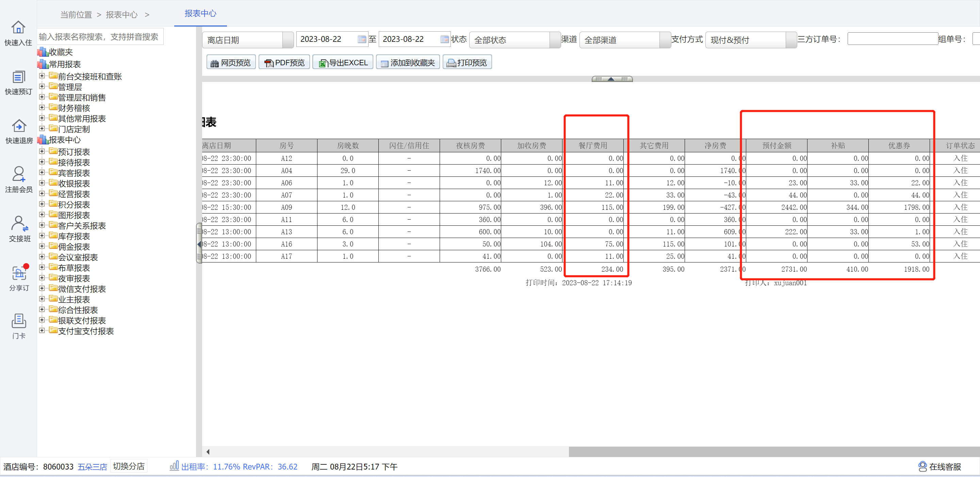Image resolution: width=980 pixels, height=477 pixels.
Task: Click 添加到收藏夹 add to favorites button
Action: (408, 62)
